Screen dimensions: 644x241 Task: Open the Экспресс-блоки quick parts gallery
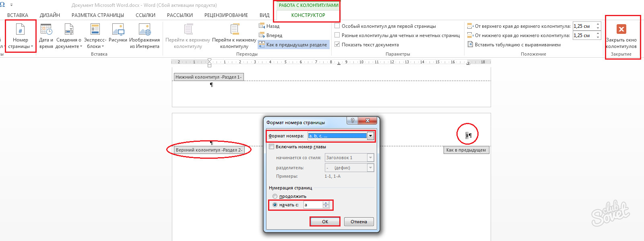point(95,36)
